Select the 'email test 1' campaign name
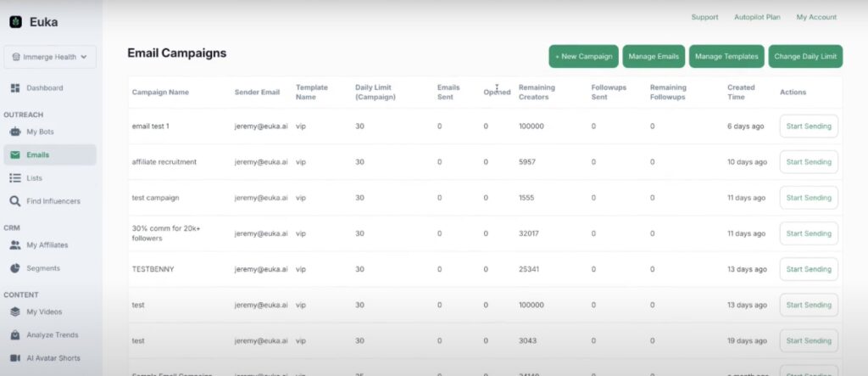Viewport: 868px width, 376px height. [x=151, y=126]
